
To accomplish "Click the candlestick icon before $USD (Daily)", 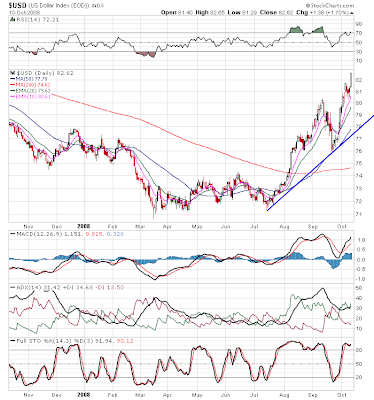I will click(x=13, y=73).
